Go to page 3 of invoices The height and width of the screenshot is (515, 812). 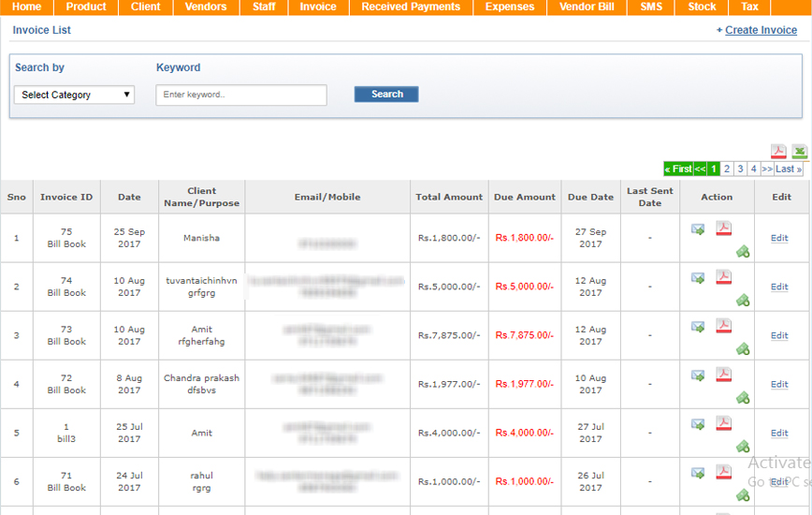point(740,169)
